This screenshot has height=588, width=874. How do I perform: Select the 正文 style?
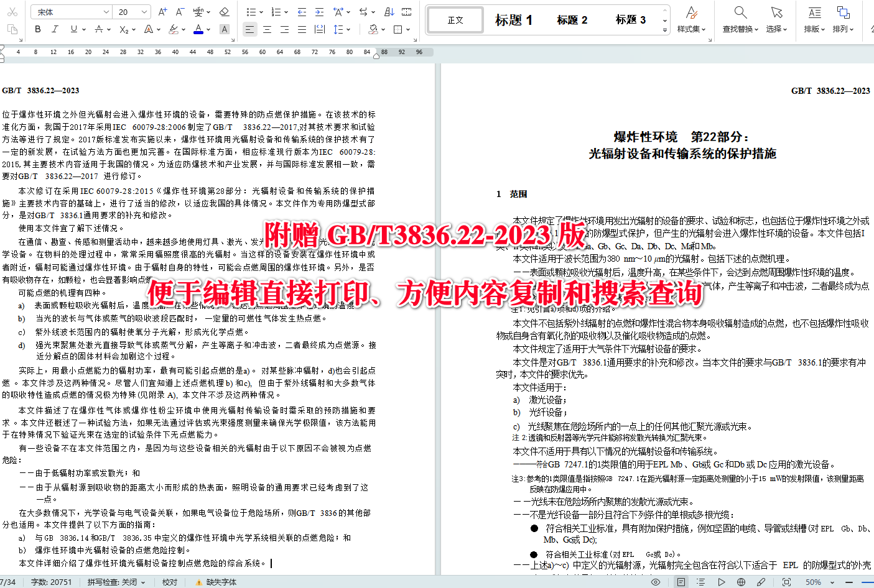pyautogui.click(x=455, y=20)
